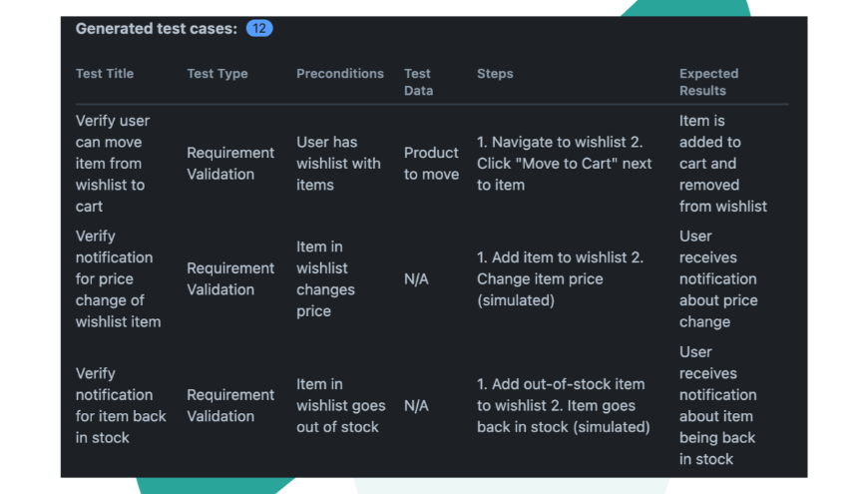
Task: Select the Steps column header
Action: click(x=495, y=74)
